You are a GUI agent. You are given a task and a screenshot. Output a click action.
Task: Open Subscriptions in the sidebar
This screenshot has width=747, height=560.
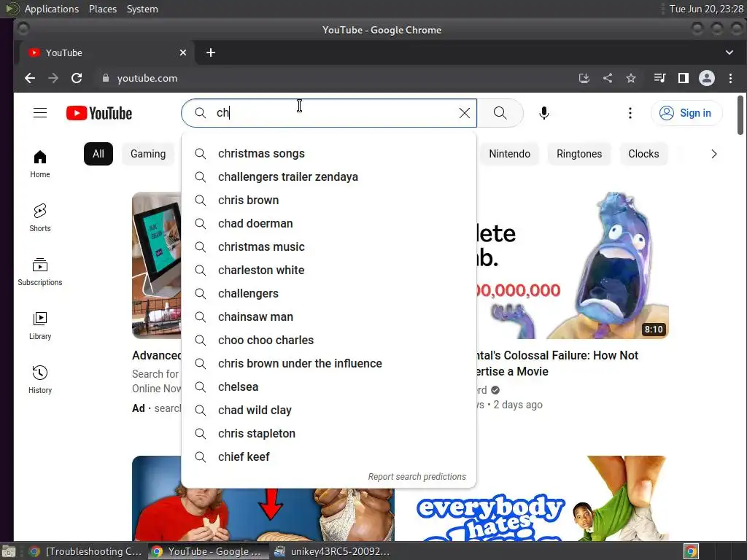[x=40, y=272]
